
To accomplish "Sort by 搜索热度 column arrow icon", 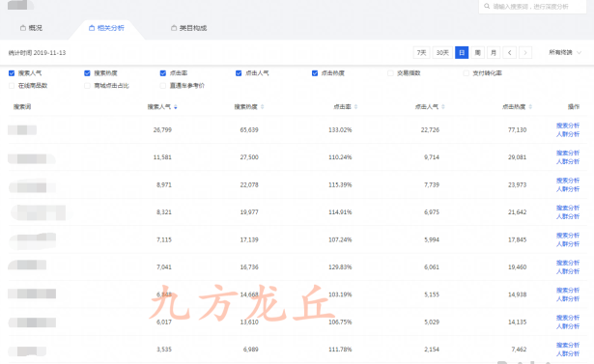I will tap(262, 107).
